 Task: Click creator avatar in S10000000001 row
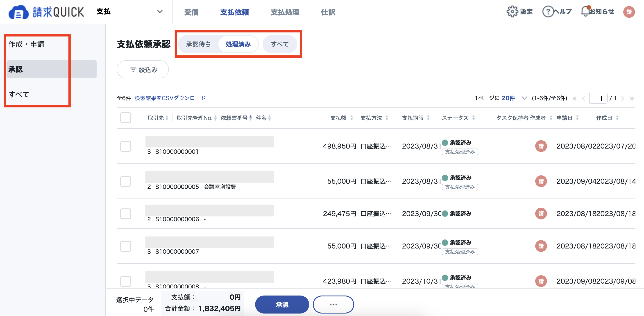pyautogui.click(x=541, y=146)
